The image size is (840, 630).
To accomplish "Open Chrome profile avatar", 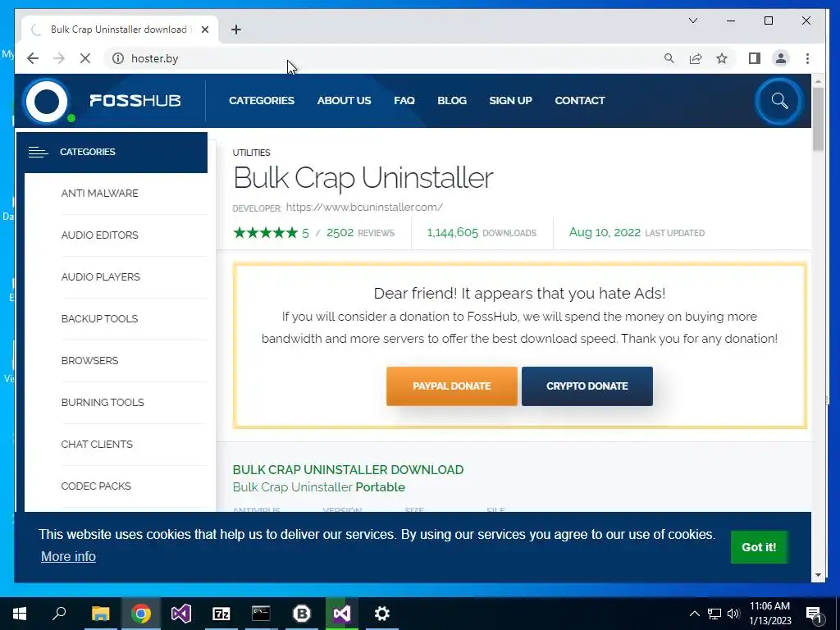I will [x=781, y=58].
